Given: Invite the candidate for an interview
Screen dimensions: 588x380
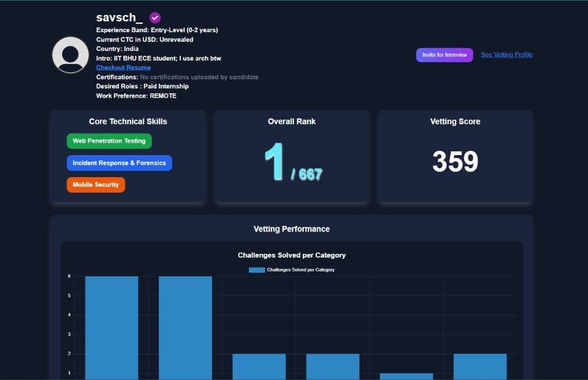Looking at the screenshot, I should (x=444, y=55).
